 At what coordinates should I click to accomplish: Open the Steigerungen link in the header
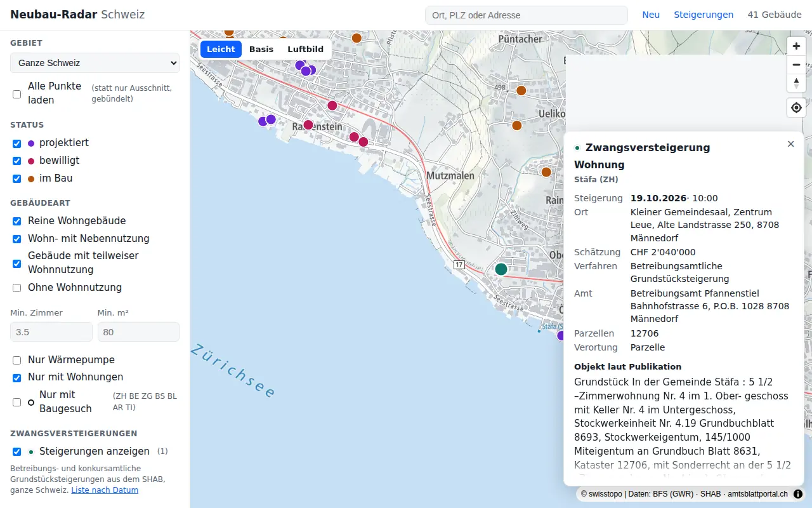coord(704,15)
